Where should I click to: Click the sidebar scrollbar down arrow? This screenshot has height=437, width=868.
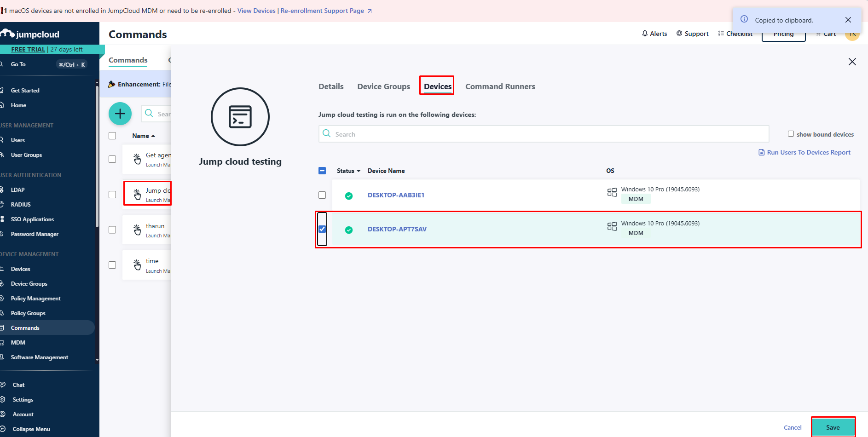click(x=97, y=360)
